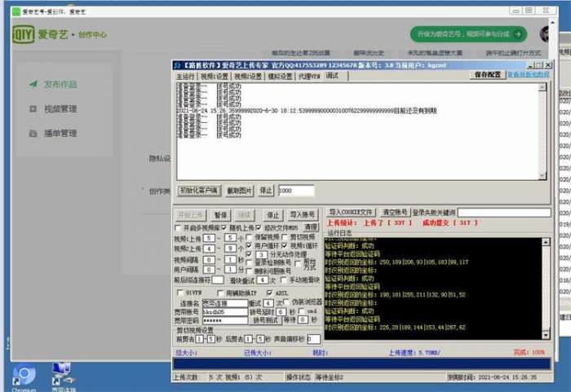Image resolution: width=571 pixels, height=392 pixels.
Task: Open the 宽带连接 desktop shortcut
Action: coord(64,377)
